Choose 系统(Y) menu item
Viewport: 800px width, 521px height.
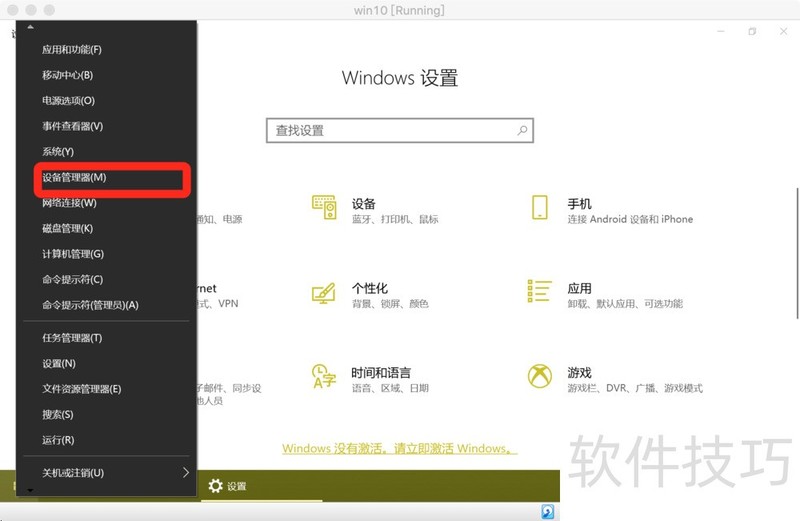coord(106,152)
